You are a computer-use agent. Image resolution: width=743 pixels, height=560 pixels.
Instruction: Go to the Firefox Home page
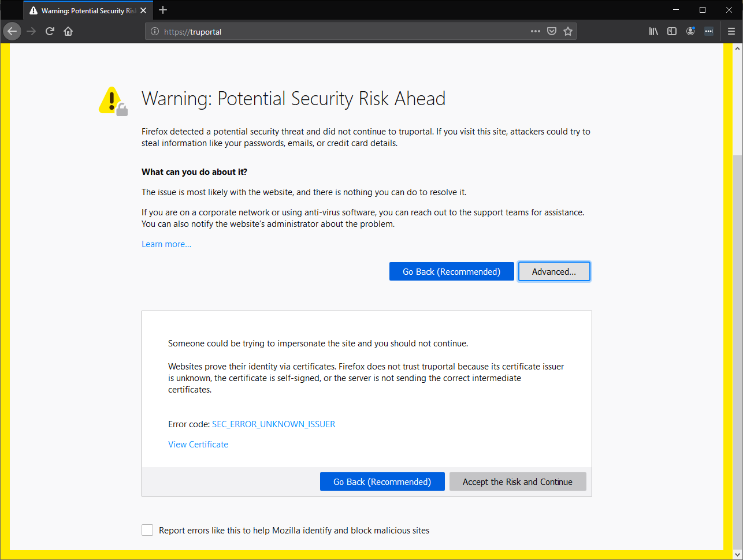pos(68,31)
